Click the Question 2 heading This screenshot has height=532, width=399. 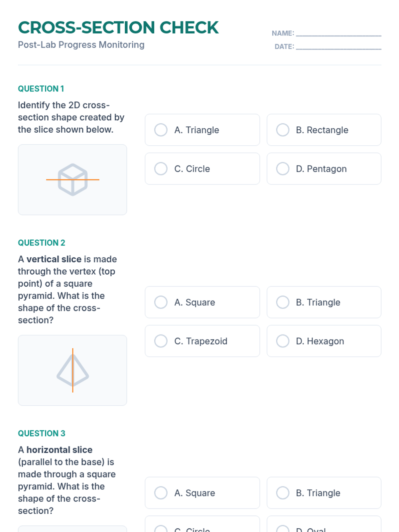point(42,243)
